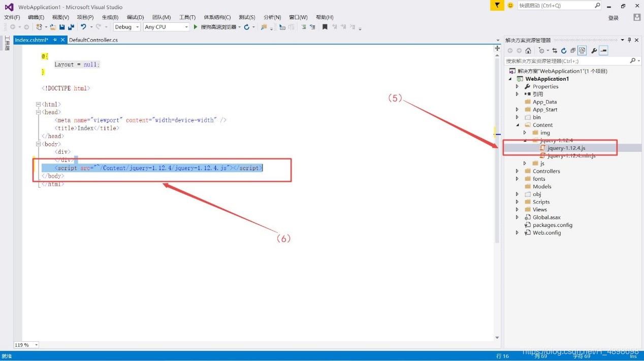Click the browser refresh icon in toolbar
This screenshot has height=361, width=644.
click(x=247, y=27)
